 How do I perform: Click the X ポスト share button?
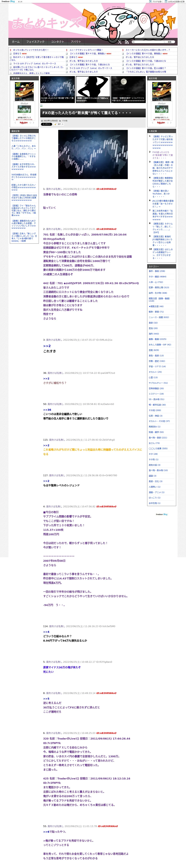click(47, 124)
